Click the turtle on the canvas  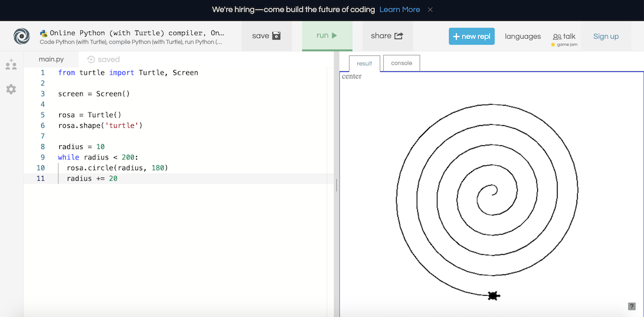pyautogui.click(x=493, y=296)
